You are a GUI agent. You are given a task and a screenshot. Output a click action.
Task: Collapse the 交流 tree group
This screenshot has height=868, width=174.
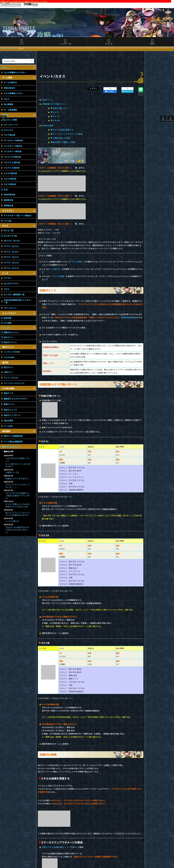(x=2, y=190)
